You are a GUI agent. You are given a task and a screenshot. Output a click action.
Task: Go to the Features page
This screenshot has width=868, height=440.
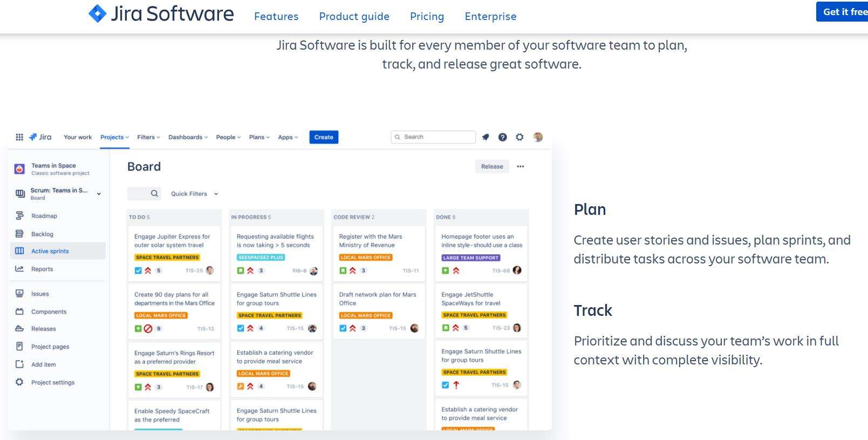276,17
